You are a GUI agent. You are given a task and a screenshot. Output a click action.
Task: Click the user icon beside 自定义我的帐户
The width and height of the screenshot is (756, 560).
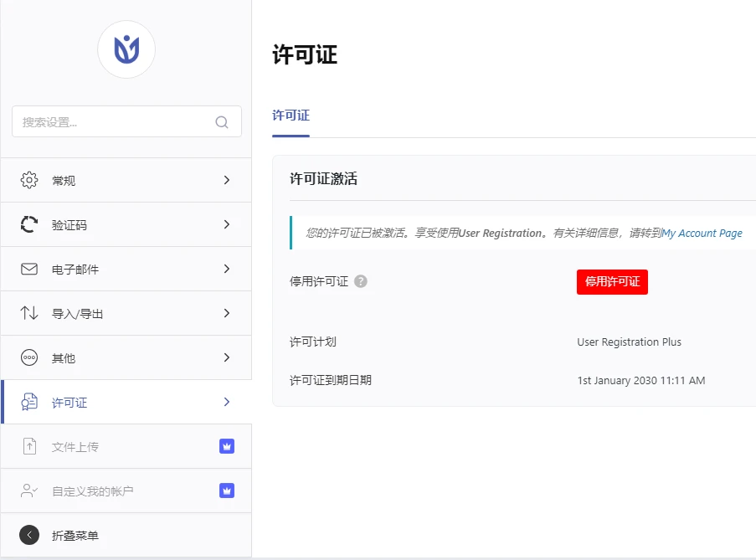click(28, 490)
